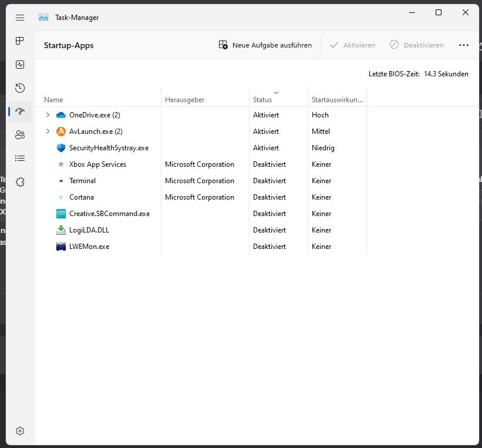Minimize the Task-Manager window

click(x=412, y=12)
